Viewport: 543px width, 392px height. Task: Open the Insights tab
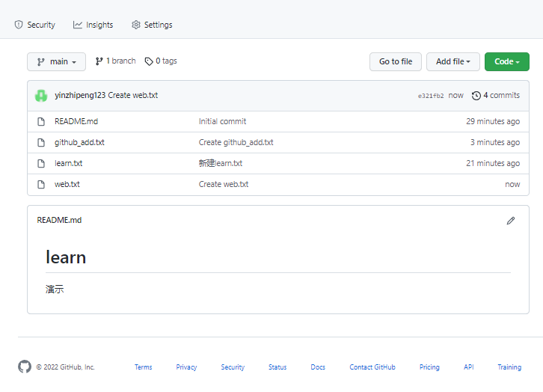point(93,25)
